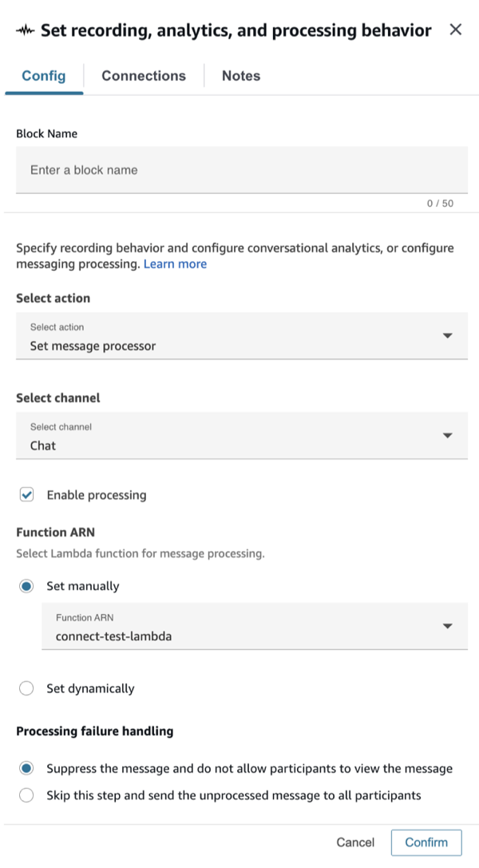The image size is (479, 868).
Task: Open the Set message processor action dropdown
Action: (x=239, y=335)
